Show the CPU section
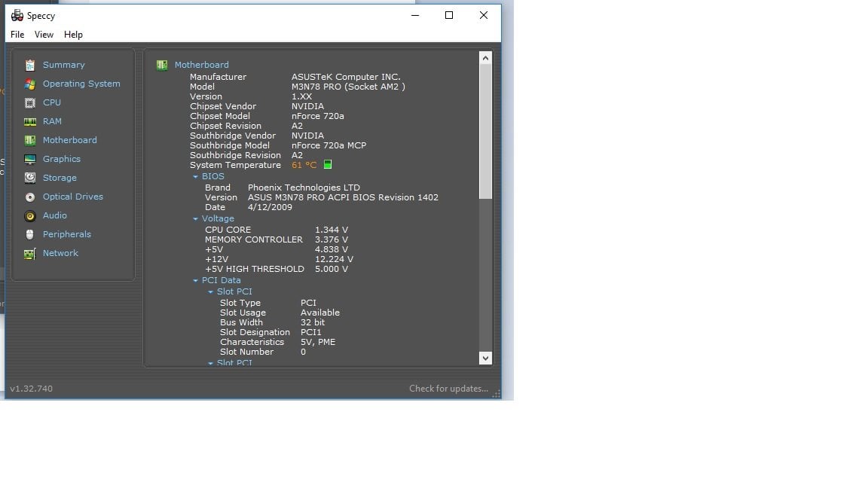Screen dimensions: 868x488 tap(52, 102)
